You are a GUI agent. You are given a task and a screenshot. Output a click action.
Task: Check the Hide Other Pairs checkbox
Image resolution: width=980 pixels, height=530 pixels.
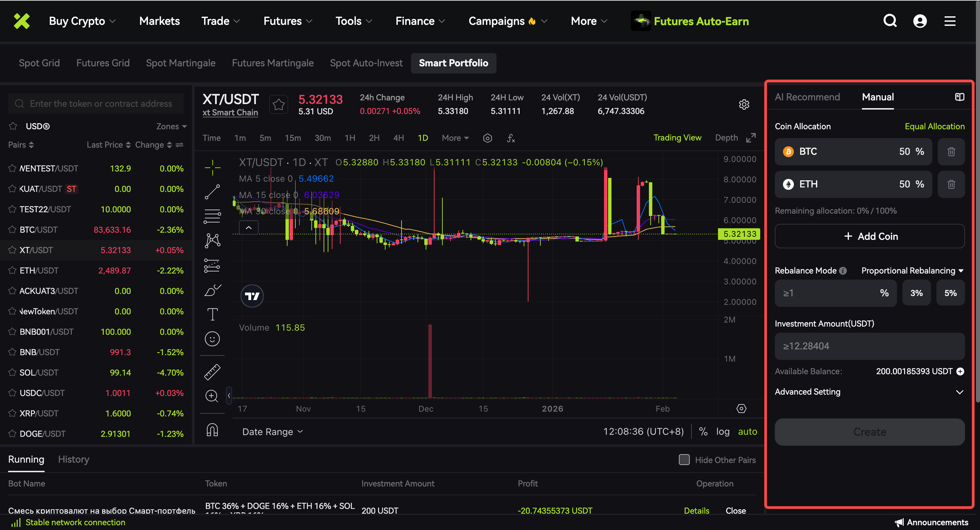pos(684,460)
